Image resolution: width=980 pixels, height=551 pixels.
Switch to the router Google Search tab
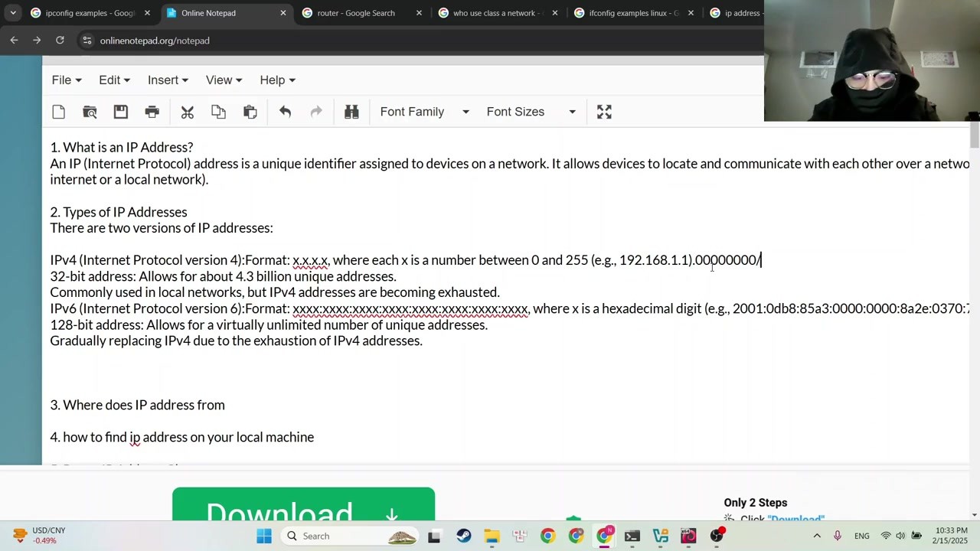[356, 13]
